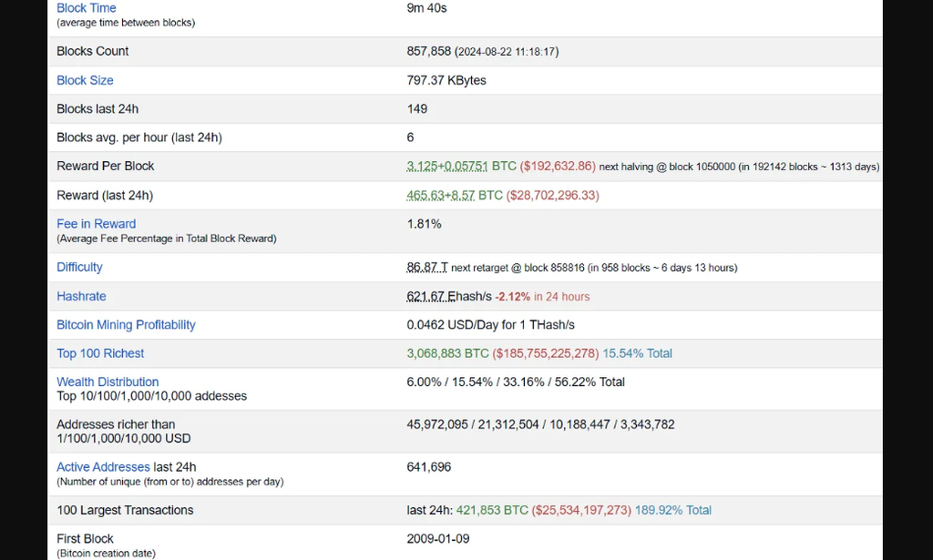Click the Bitcoin creation date caption
Viewport: 933px width, 560px height.
pos(106,554)
